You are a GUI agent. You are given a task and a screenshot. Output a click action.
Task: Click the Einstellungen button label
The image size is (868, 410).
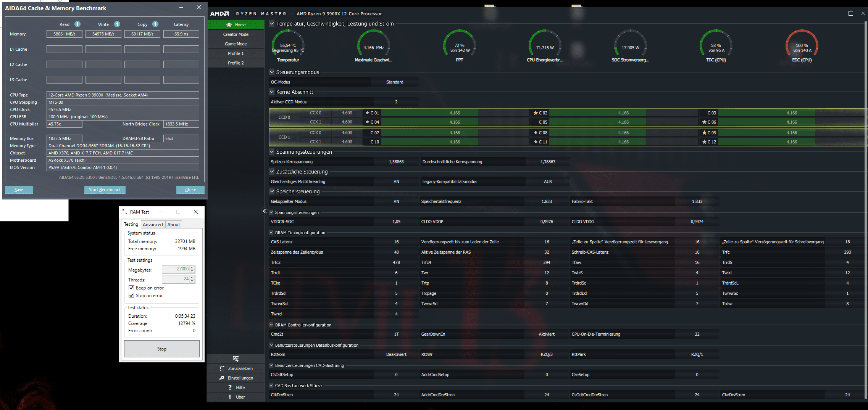point(240,378)
